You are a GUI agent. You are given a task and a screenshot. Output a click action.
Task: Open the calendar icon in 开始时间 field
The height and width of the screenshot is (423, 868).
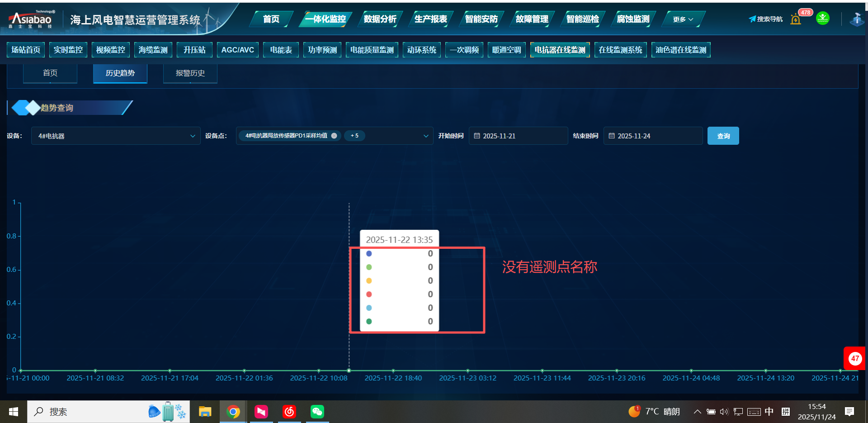[x=477, y=136]
